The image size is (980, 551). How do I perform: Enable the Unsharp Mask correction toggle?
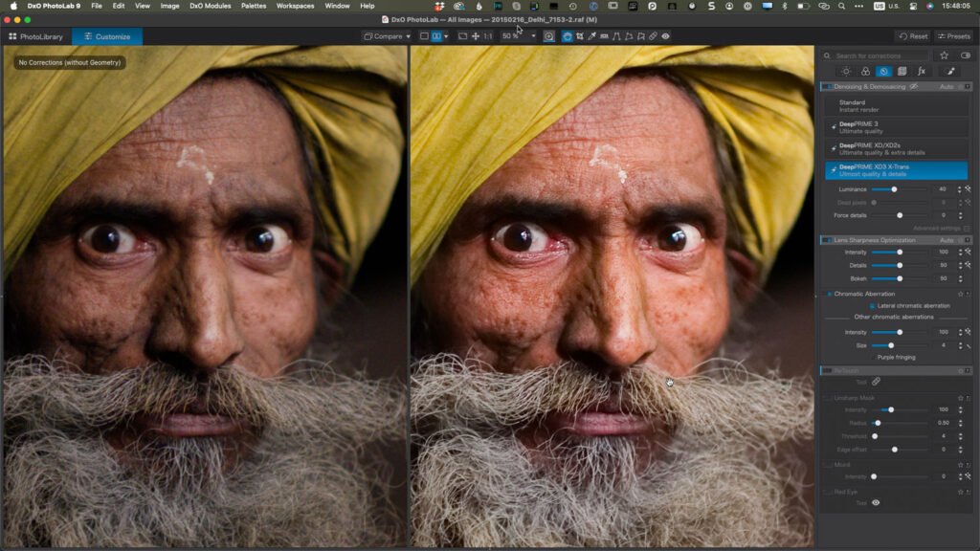[x=827, y=397]
